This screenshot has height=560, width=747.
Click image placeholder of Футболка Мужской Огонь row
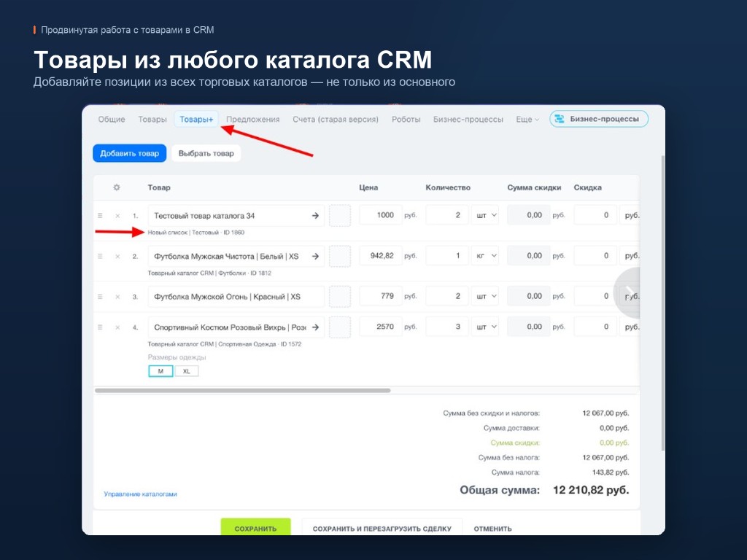(x=340, y=297)
